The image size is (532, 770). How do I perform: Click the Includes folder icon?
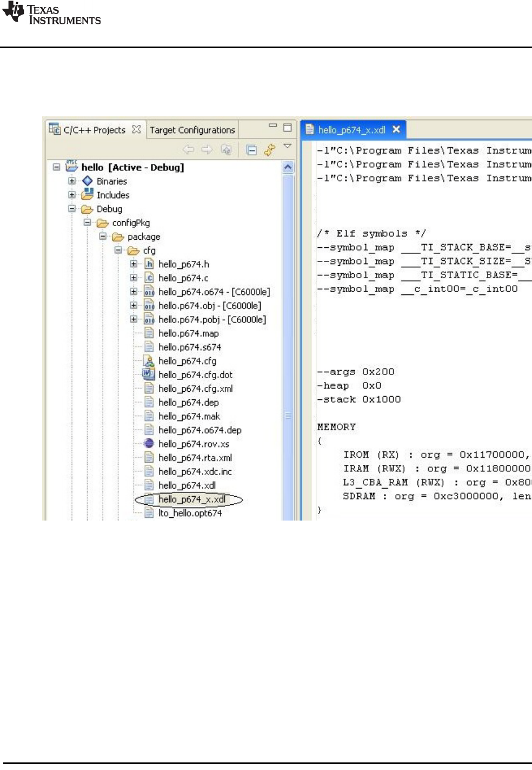coord(88,194)
